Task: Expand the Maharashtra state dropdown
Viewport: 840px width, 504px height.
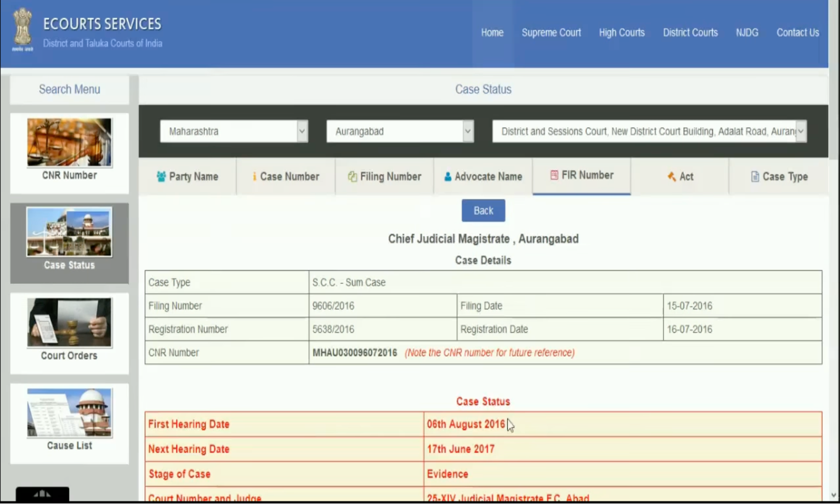Action: 302,131
